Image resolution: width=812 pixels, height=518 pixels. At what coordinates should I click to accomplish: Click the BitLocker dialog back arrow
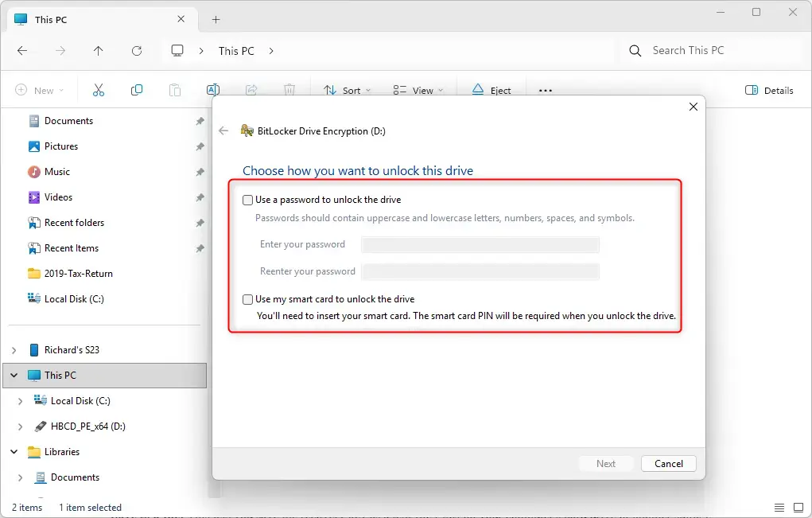tap(223, 130)
